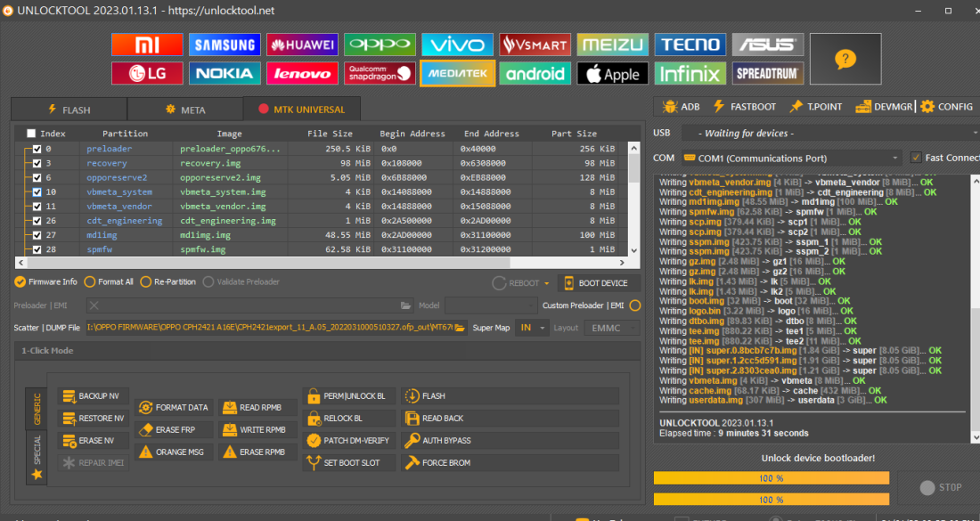The height and width of the screenshot is (521, 980).
Task: Open the Spreadtrum chipset tile
Action: [767, 73]
